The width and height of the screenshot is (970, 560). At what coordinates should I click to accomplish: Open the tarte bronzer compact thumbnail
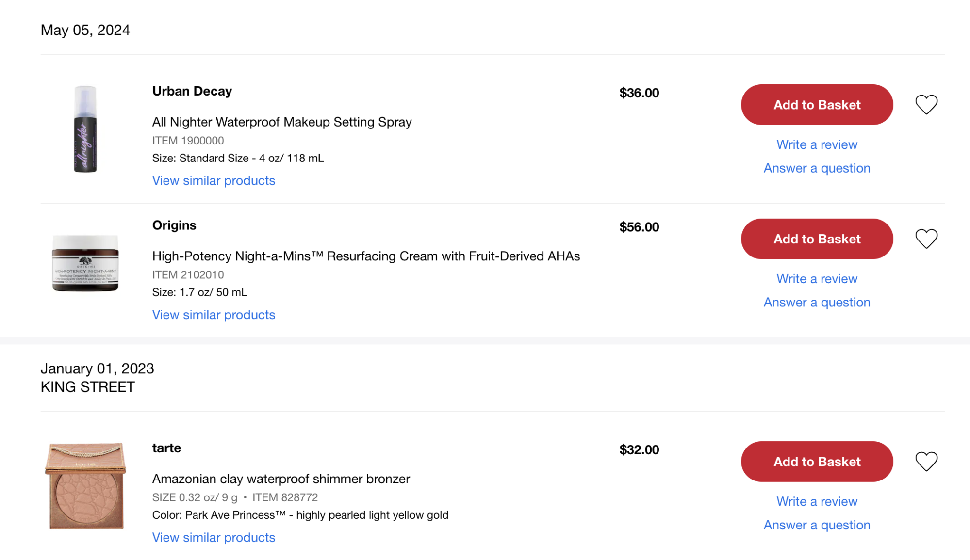[85, 486]
